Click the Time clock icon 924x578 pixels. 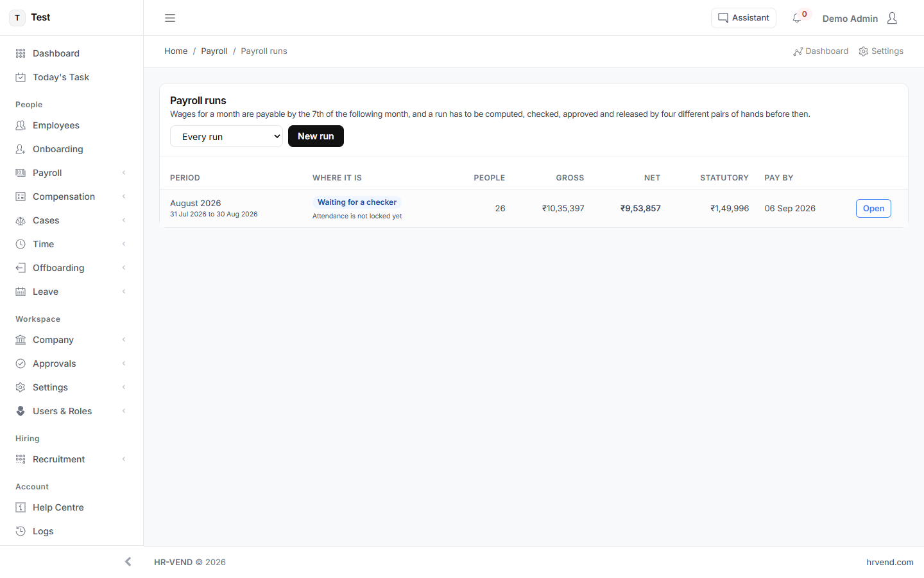point(21,244)
